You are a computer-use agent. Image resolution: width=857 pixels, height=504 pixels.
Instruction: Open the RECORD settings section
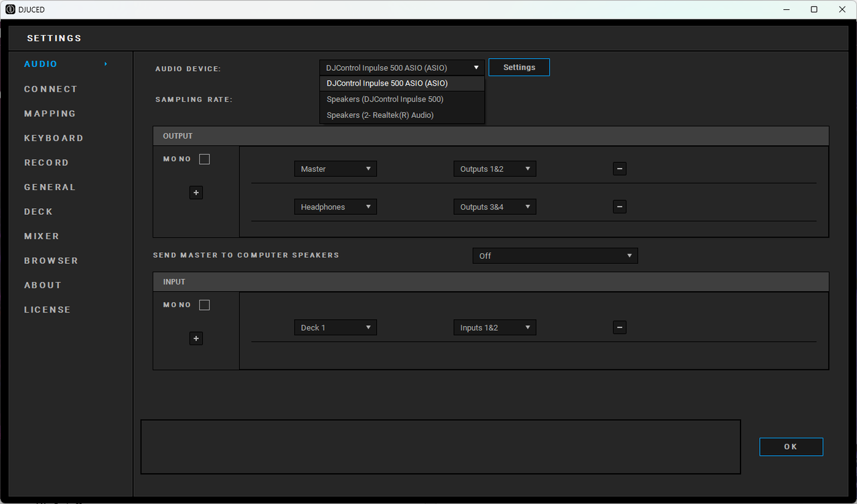(x=46, y=163)
